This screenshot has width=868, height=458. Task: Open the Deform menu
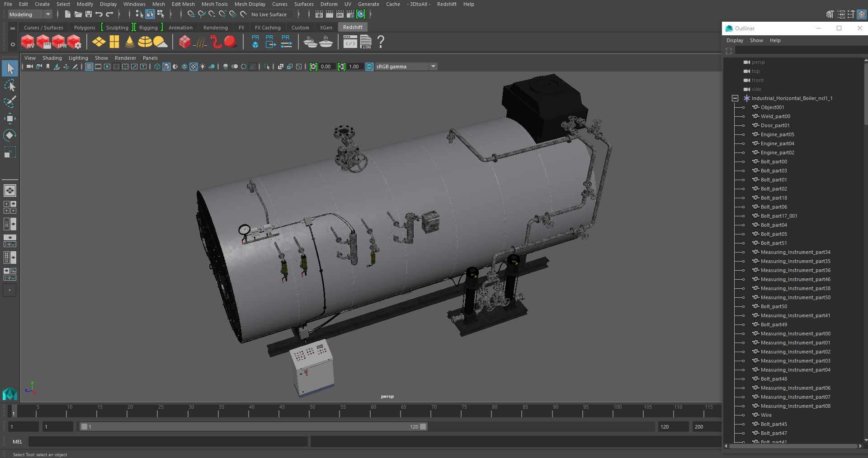(329, 4)
